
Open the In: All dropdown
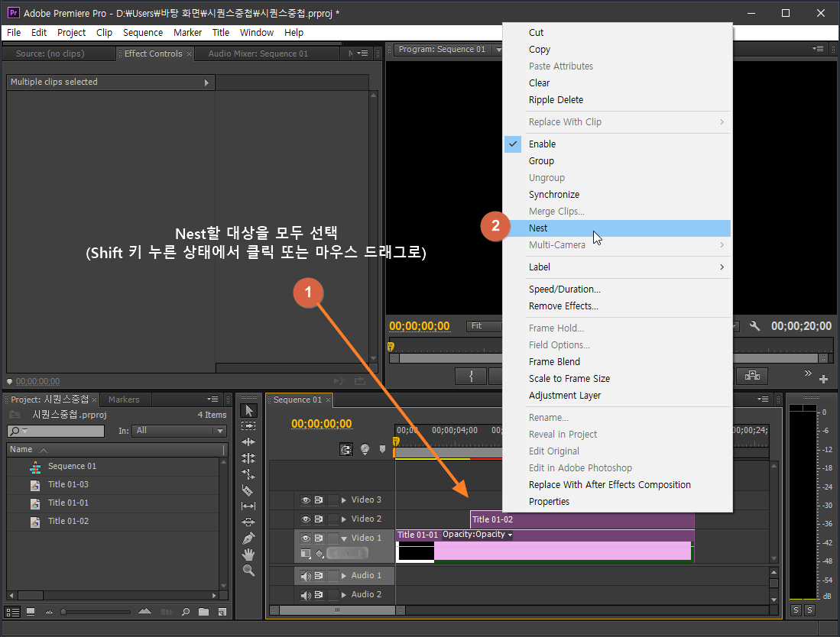(180, 430)
